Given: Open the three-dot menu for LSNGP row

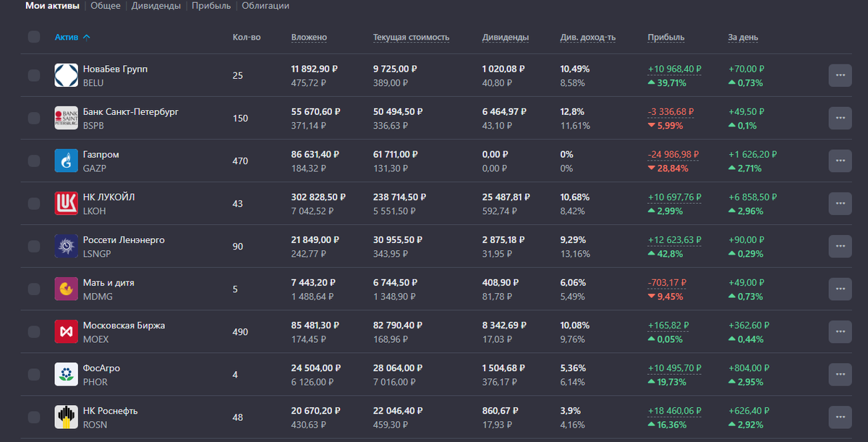Looking at the screenshot, I should click(x=840, y=246).
